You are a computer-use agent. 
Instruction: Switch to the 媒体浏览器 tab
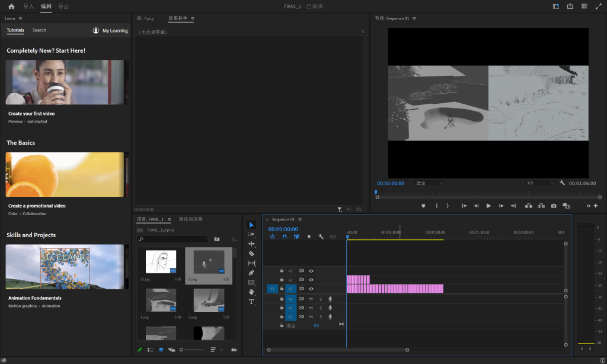(x=191, y=219)
